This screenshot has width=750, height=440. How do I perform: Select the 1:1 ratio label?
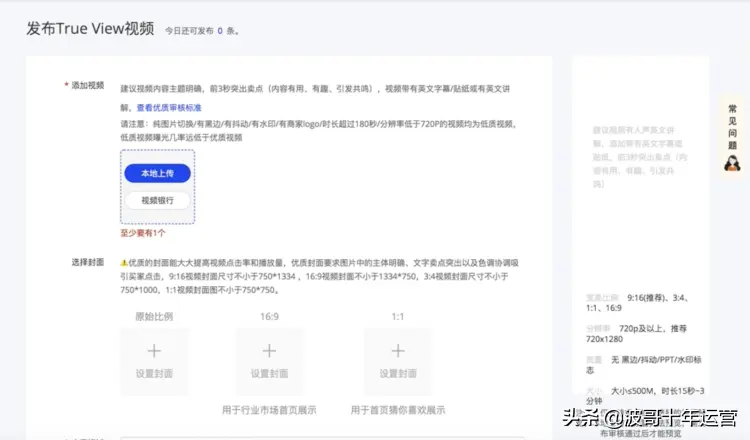(x=397, y=316)
